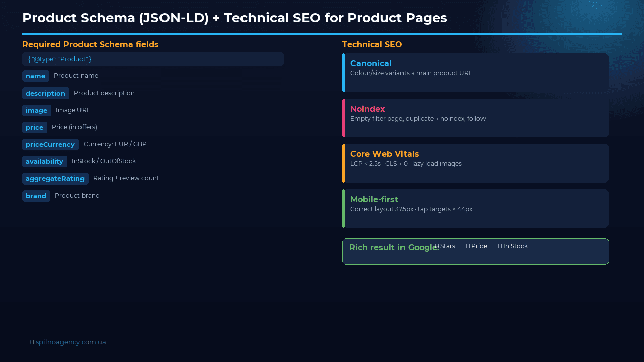Click the In Stock item in rich result box
Image resolution: width=644 pixels, height=362 pixels.
click(513, 246)
